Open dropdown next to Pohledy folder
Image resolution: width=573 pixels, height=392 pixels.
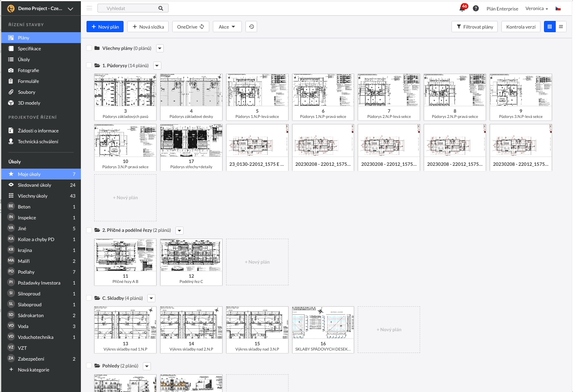(x=147, y=366)
